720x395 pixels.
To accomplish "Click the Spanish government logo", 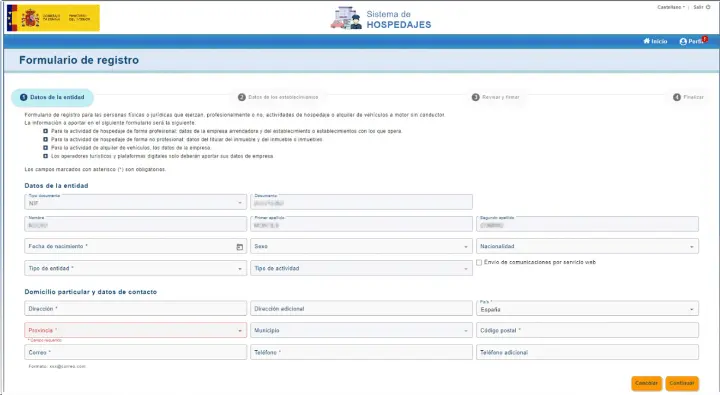I will tap(53, 18).
